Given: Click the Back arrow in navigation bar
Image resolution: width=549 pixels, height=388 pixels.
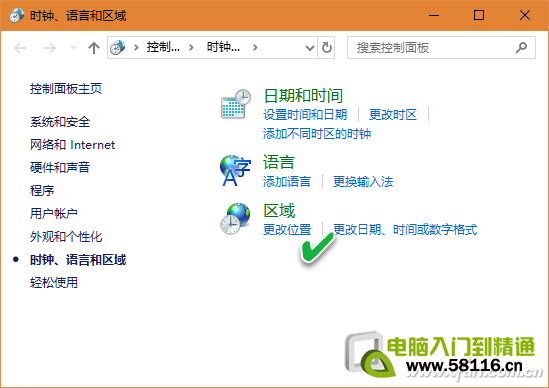Looking at the screenshot, I should (20, 48).
